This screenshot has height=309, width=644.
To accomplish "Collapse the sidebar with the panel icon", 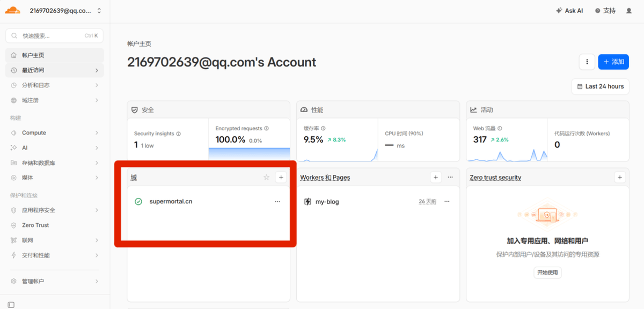I will 11,305.
